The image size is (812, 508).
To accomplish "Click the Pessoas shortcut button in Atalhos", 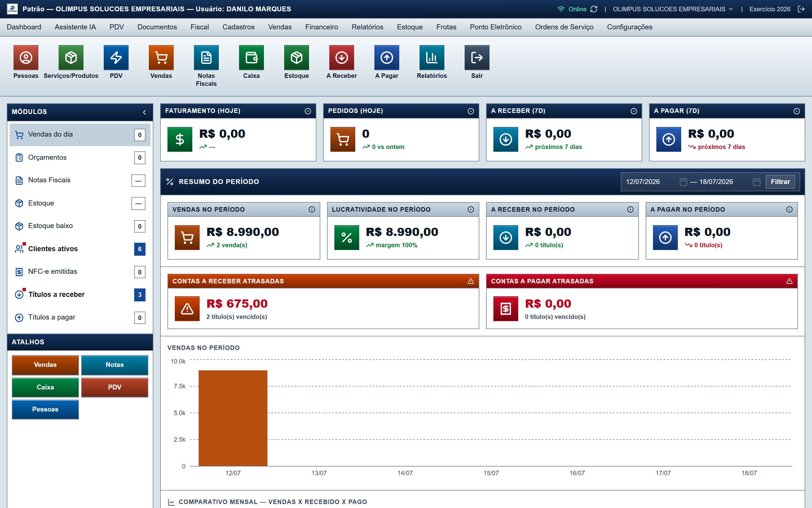I will pyautogui.click(x=45, y=410).
